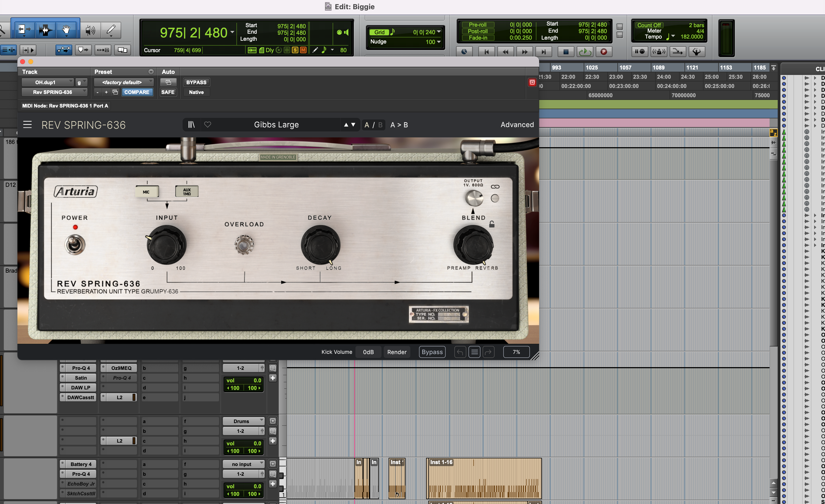
Task: Click the redo arrow in plugin footer
Action: click(x=489, y=352)
